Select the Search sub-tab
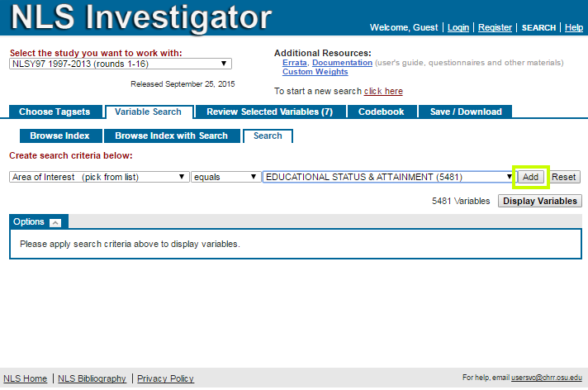This screenshot has width=588, height=390. 268,136
